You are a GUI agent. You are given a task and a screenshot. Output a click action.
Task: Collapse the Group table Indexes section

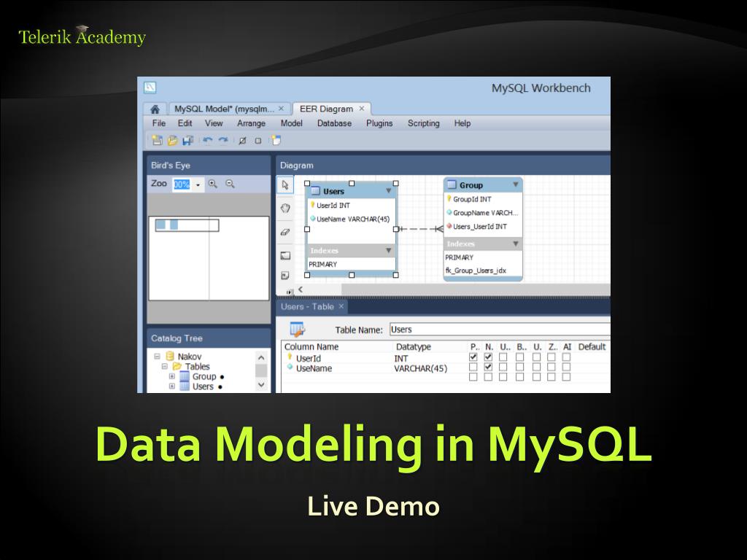point(516,244)
